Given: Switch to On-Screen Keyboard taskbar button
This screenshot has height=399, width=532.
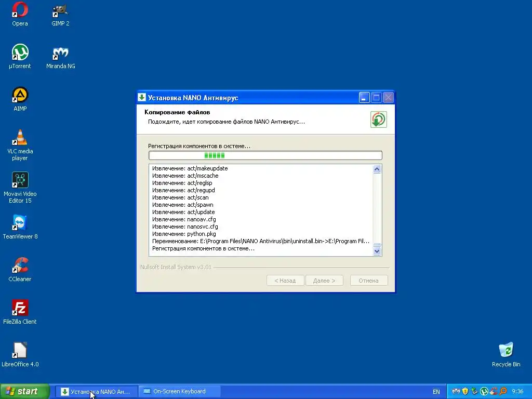Looking at the screenshot, I should point(179,392).
